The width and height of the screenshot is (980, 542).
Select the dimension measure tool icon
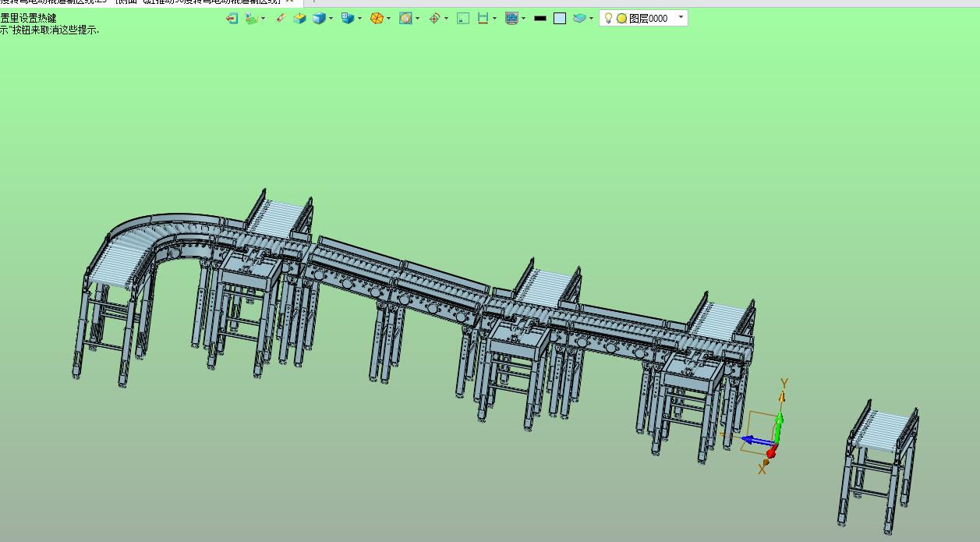pos(483,18)
